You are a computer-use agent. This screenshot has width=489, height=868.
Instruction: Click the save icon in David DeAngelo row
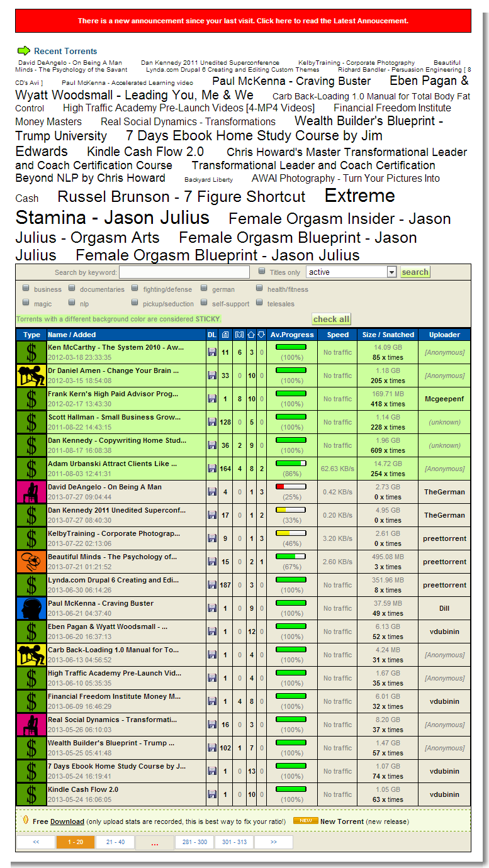(x=212, y=492)
